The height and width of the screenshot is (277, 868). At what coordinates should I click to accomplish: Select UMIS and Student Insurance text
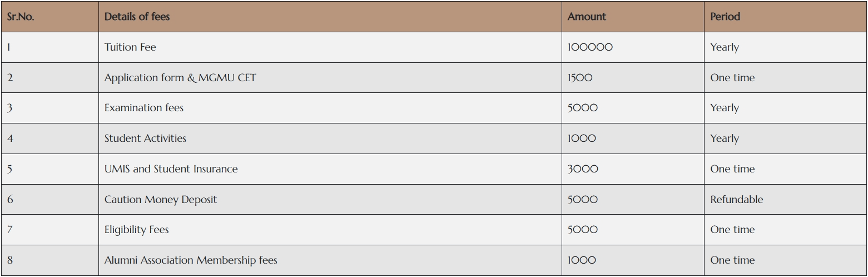(171, 169)
